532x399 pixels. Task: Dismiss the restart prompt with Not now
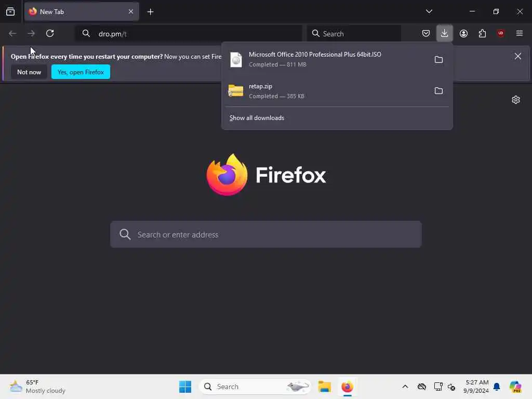[x=29, y=72]
